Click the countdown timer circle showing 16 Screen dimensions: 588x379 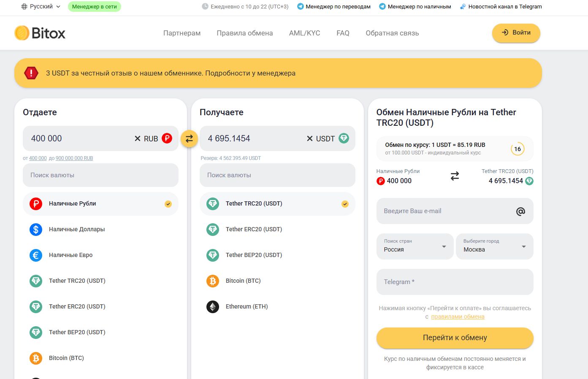518,149
